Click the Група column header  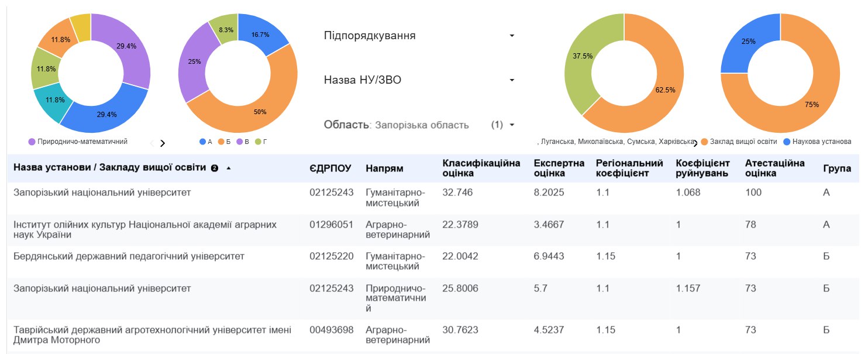tap(836, 169)
